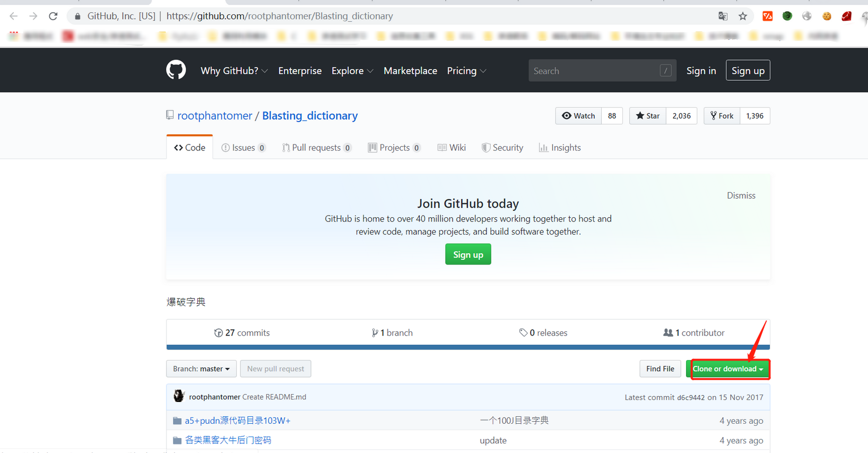This screenshot has height=453, width=868.
Task: Expand the Explore menu
Action: [x=352, y=71]
